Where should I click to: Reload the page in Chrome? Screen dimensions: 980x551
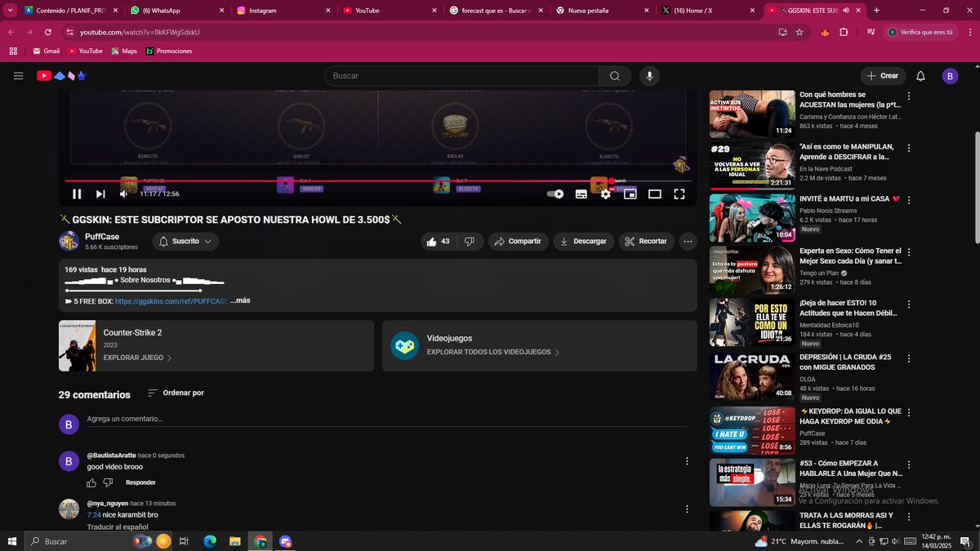click(x=48, y=32)
